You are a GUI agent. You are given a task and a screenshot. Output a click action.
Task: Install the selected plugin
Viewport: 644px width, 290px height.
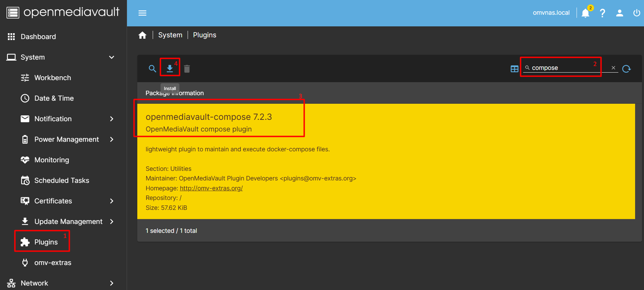(x=170, y=69)
